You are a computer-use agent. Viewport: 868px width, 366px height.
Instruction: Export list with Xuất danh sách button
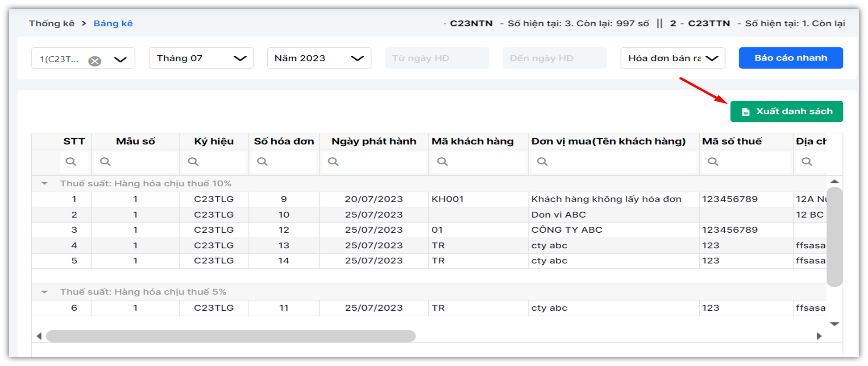tap(786, 111)
